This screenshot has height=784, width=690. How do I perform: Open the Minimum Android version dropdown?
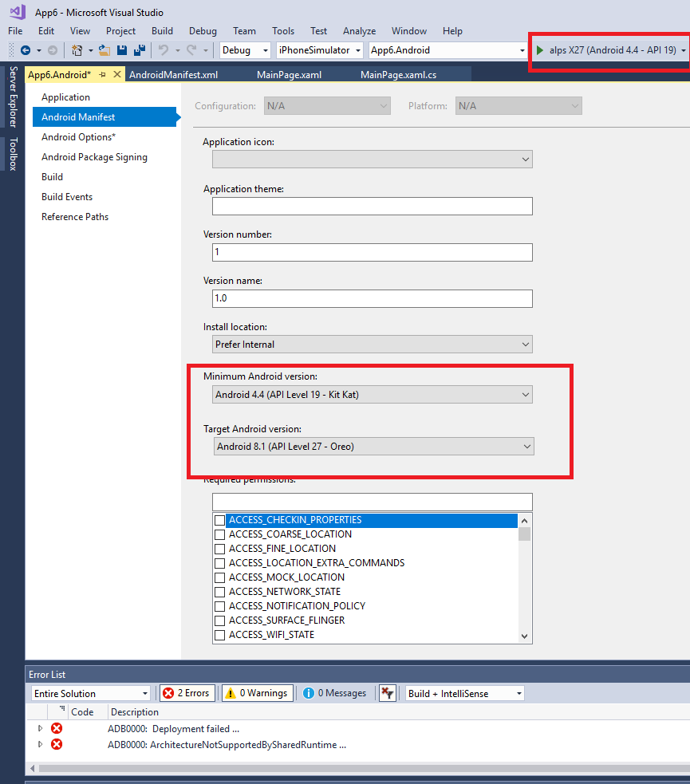tap(373, 395)
